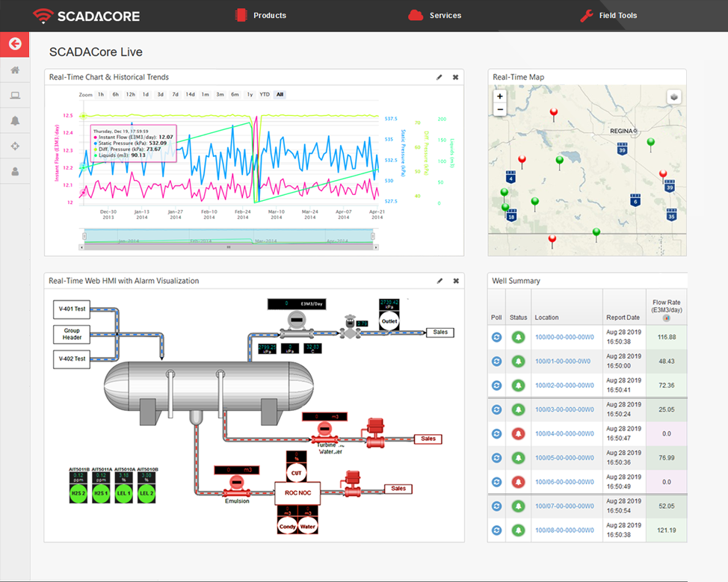This screenshot has width=728, height=582.
Task: Click the red alarm status for well 100/06
Action: [518, 481]
